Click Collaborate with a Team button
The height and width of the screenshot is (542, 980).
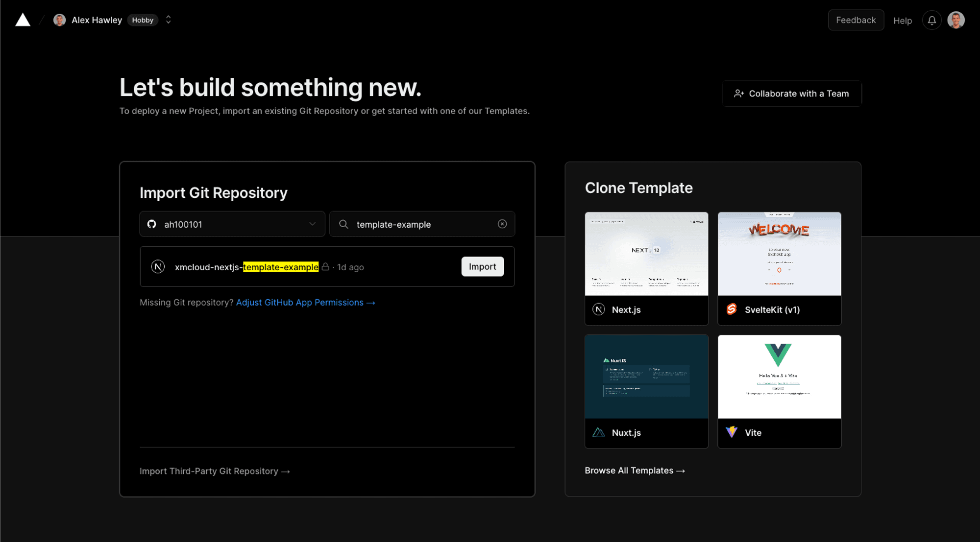point(791,94)
